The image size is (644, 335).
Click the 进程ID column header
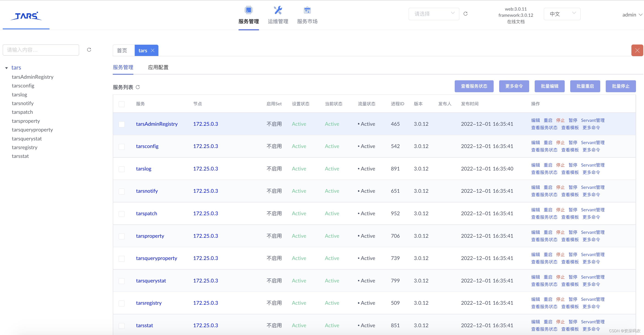(x=397, y=104)
